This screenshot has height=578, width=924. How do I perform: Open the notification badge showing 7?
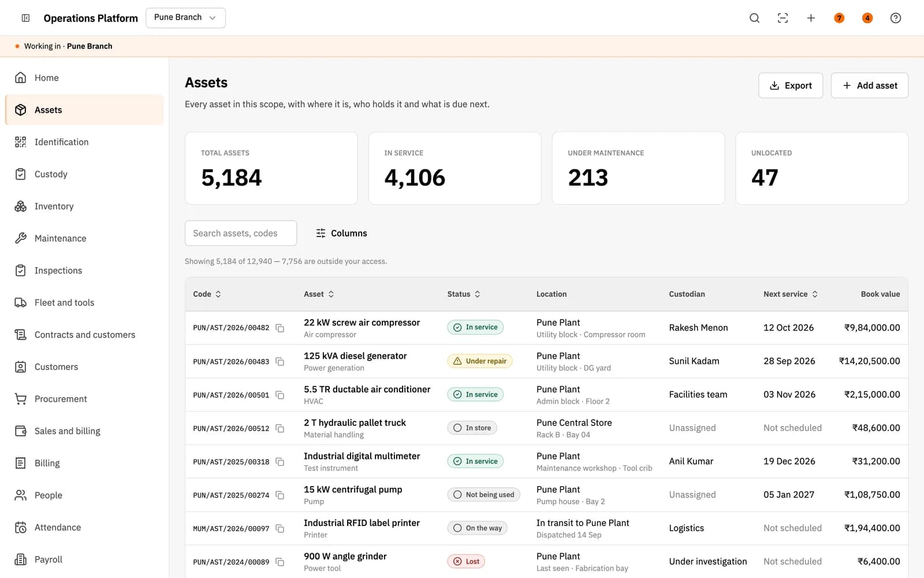(x=839, y=18)
